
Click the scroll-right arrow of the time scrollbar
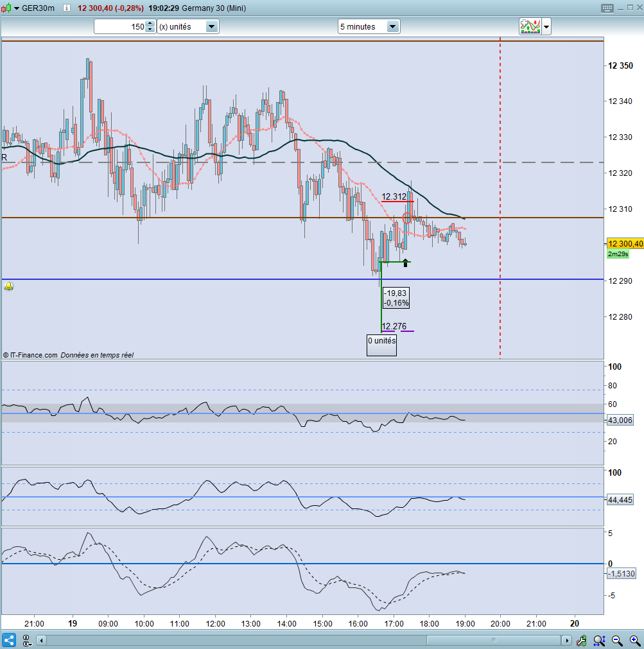(x=567, y=641)
